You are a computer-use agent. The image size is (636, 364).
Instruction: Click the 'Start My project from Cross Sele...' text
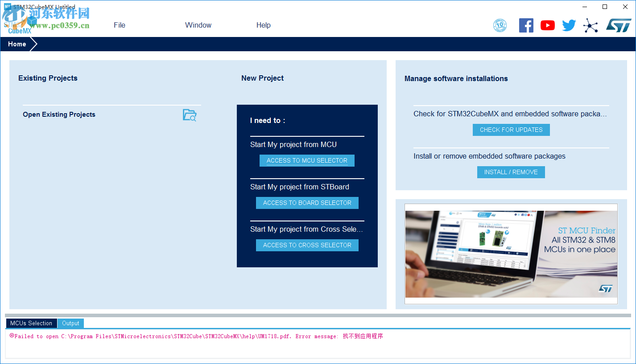tap(307, 229)
